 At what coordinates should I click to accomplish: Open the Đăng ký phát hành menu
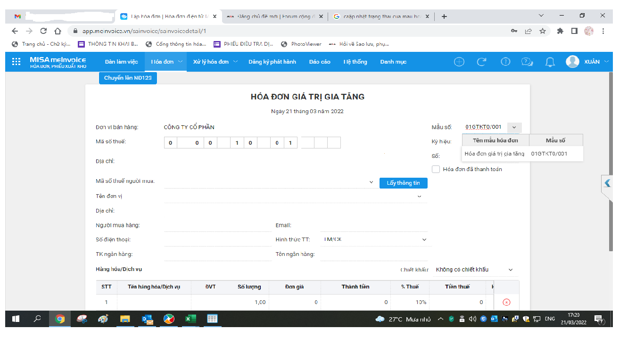pyautogui.click(x=272, y=62)
